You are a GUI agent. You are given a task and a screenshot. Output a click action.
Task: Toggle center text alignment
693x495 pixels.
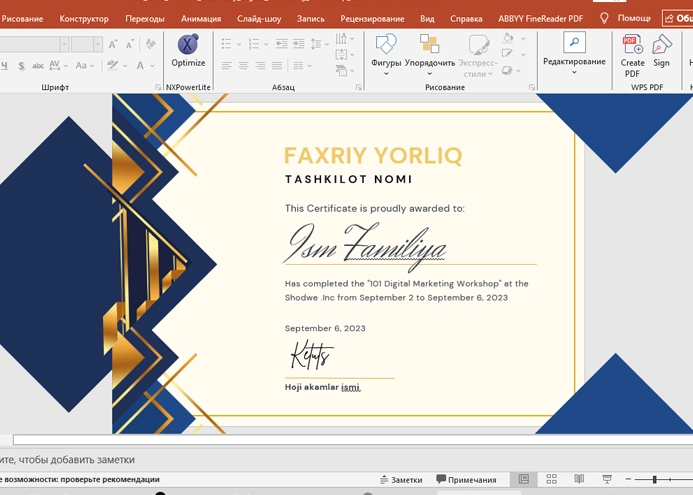pos(243,66)
